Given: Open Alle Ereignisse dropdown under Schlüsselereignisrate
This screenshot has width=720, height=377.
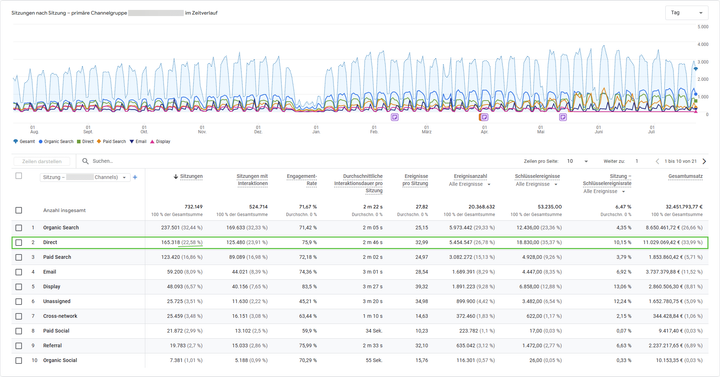Looking at the screenshot, I should 603,191.
